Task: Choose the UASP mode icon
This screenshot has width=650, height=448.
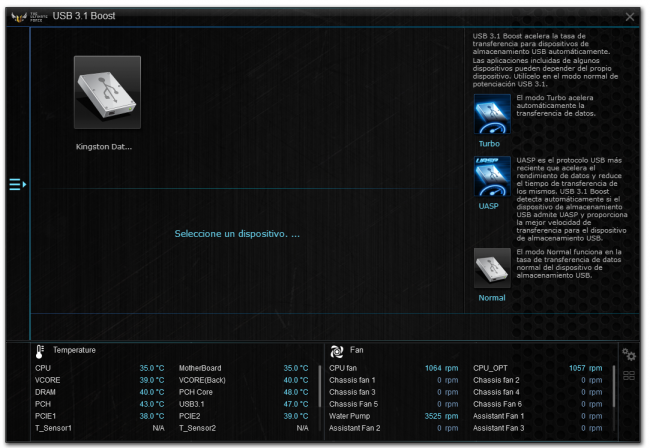Action: coord(492,176)
